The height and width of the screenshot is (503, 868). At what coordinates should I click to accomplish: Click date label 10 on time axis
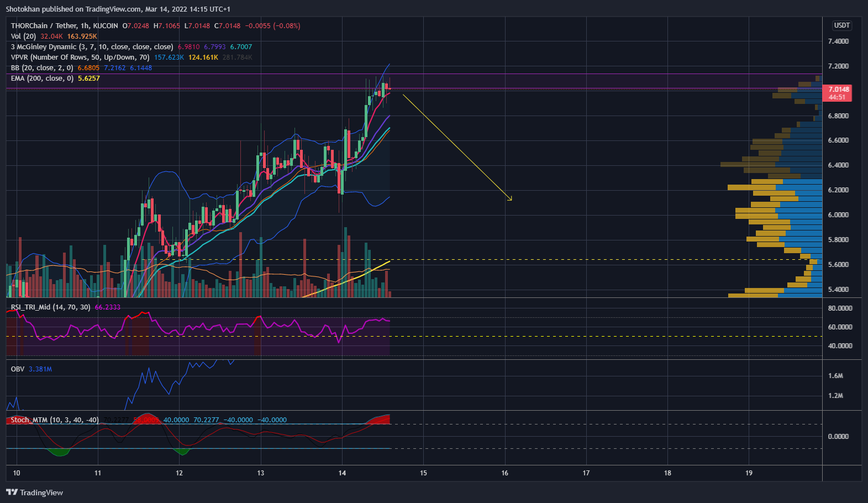(x=17, y=473)
